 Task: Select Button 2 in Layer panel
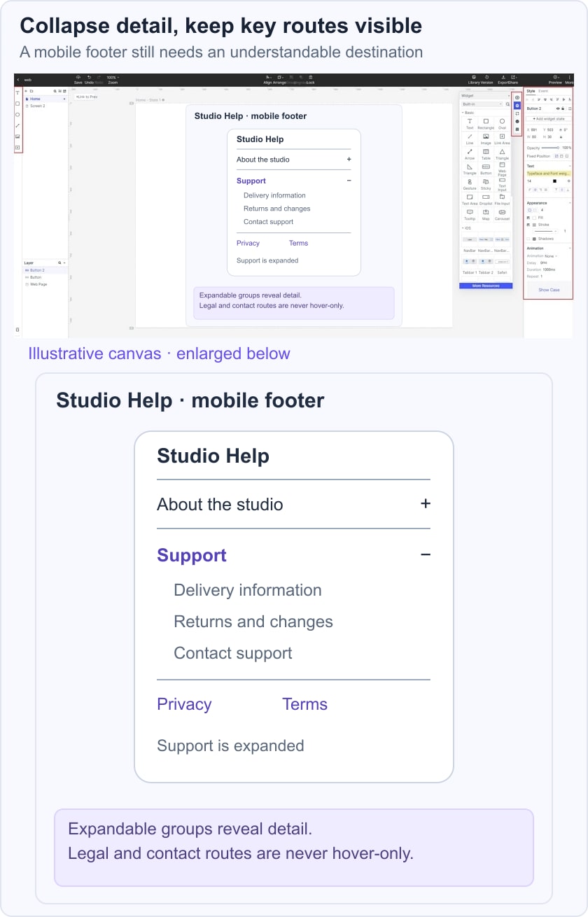(45, 270)
